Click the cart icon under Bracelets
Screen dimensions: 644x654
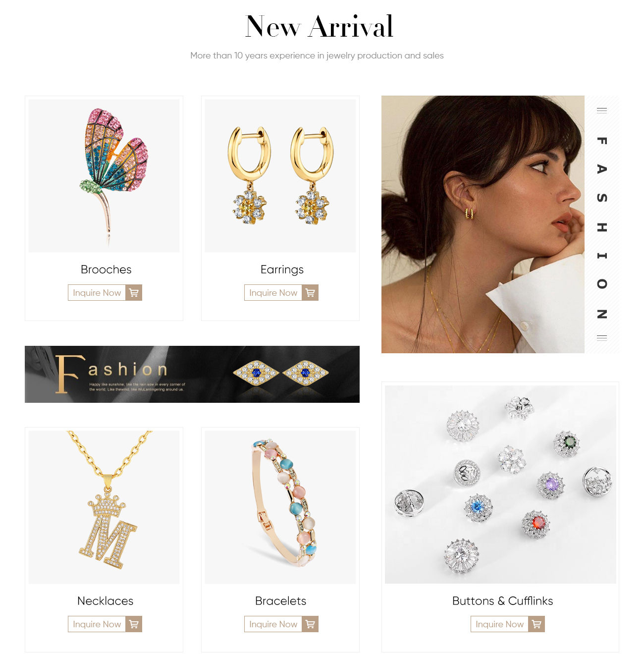(x=310, y=624)
